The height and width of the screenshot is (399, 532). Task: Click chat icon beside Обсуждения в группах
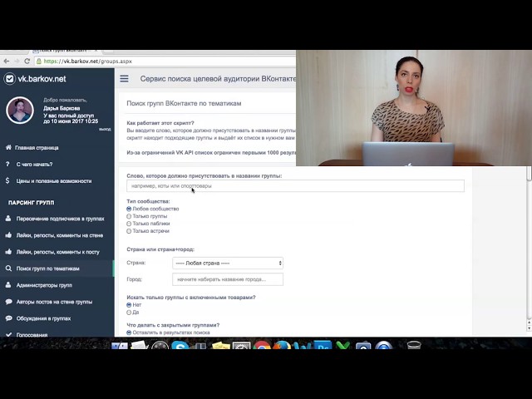(9, 318)
